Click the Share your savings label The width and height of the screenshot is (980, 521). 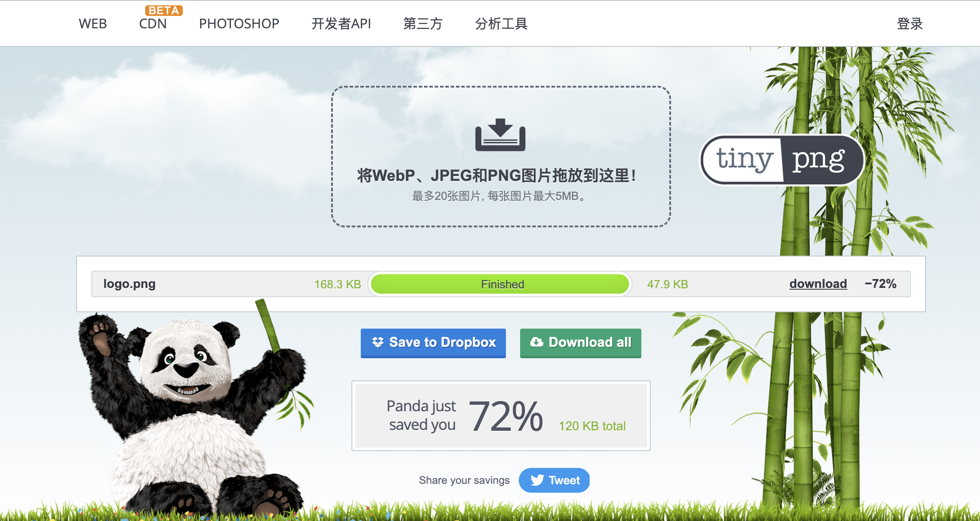click(464, 480)
